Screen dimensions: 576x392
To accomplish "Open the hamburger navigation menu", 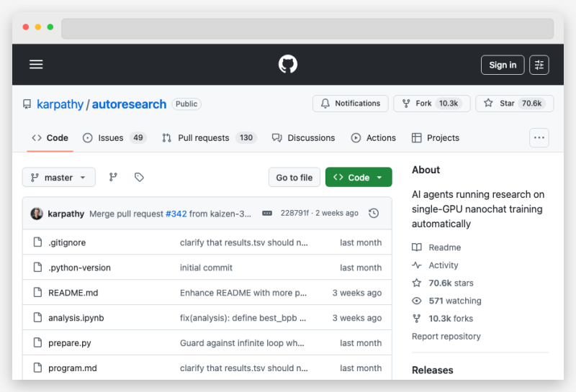I will click(36, 65).
